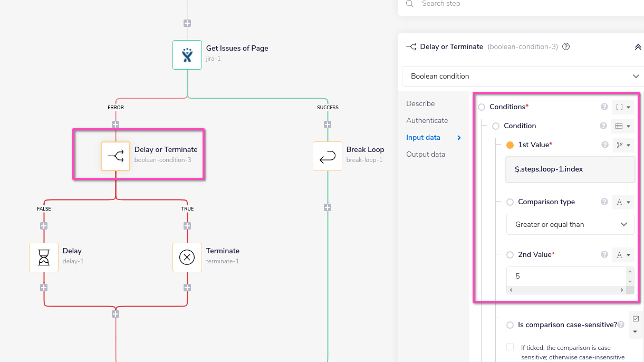Open 2nd Value string type dropdown
This screenshot has width=644, height=362.
[x=623, y=255]
